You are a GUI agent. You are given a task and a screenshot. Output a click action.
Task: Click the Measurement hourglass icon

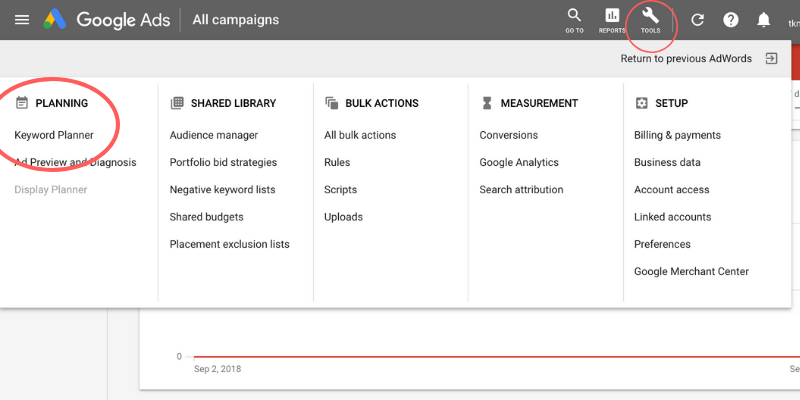point(487,103)
